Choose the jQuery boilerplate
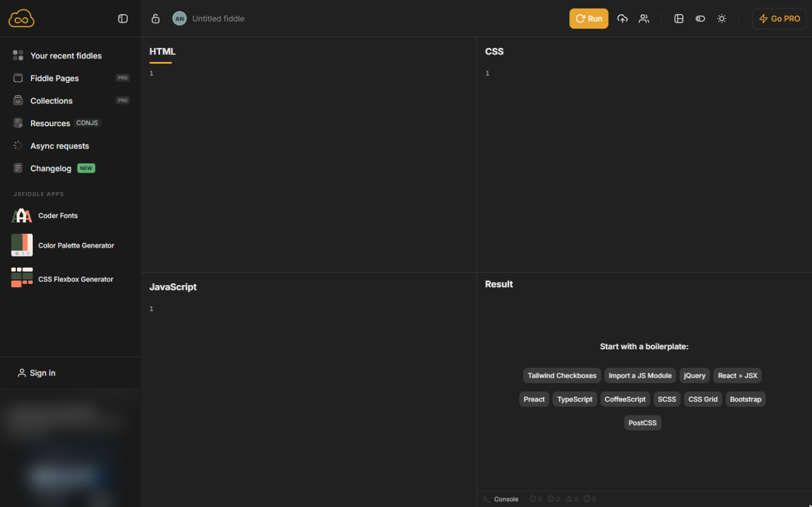Screen dimensions: 812x507 [694, 376]
